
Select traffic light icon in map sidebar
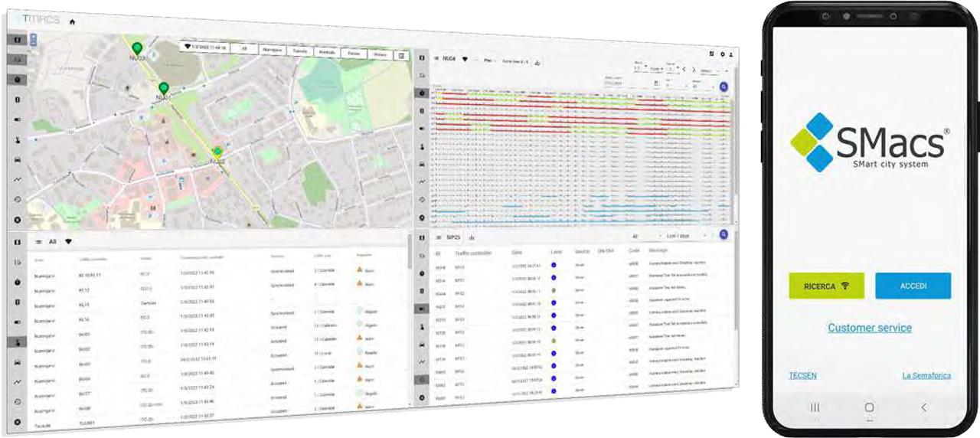[x=17, y=100]
